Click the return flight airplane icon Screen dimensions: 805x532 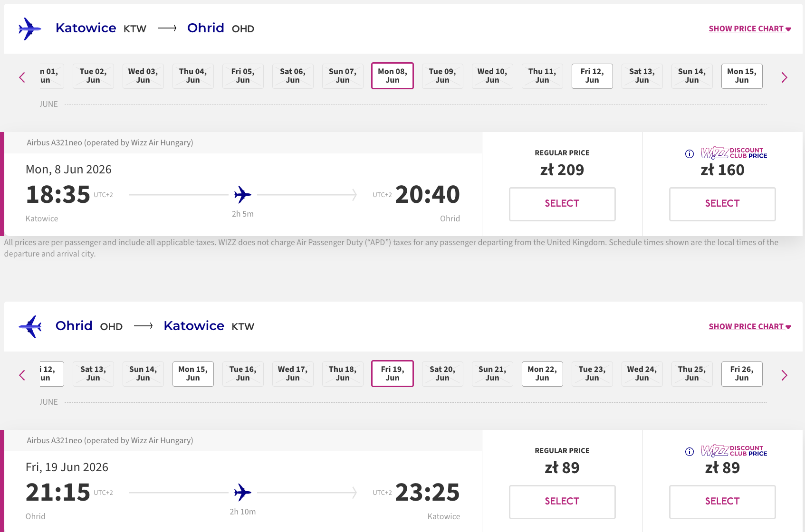pyautogui.click(x=29, y=327)
